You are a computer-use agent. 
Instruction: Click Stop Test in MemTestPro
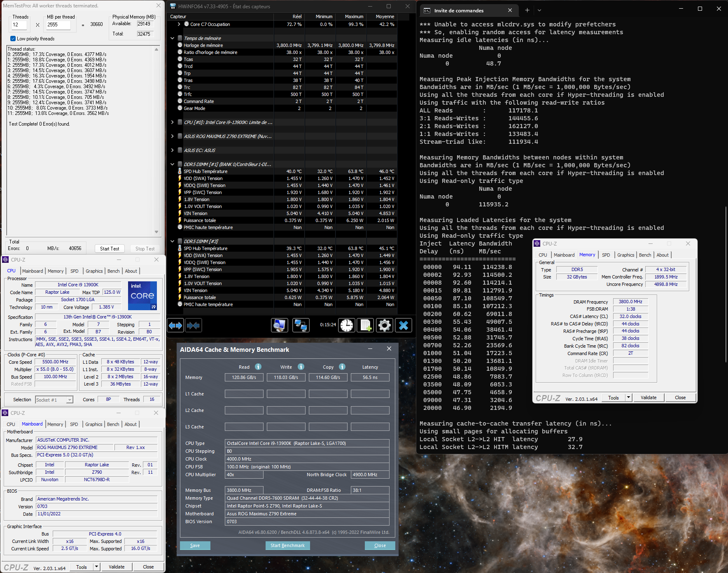pyautogui.click(x=145, y=248)
